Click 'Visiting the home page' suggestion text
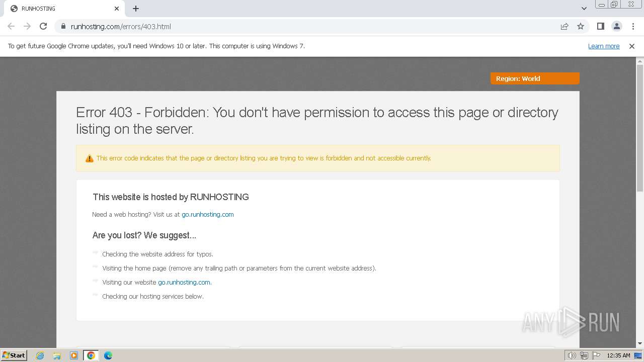 (239, 268)
